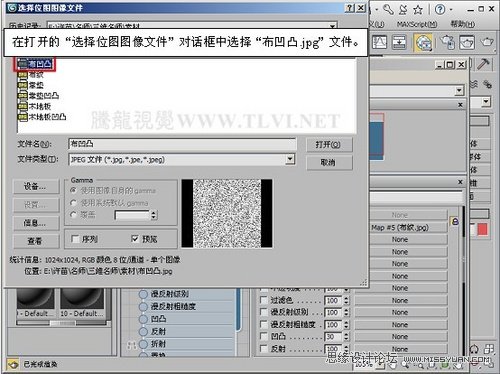Expand the 历史记录 path dropdown

click(332, 26)
